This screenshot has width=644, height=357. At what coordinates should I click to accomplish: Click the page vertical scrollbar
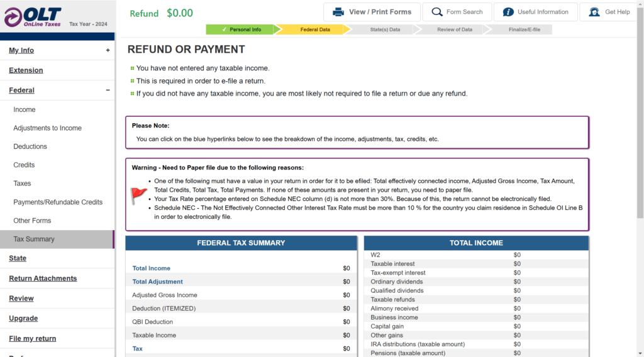point(640,126)
